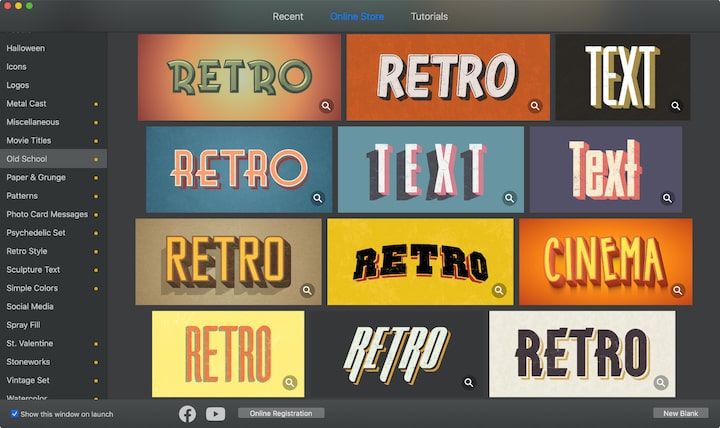Choose the Simple Colors category
Image resolution: width=720 pixels, height=428 pixels.
[53, 288]
